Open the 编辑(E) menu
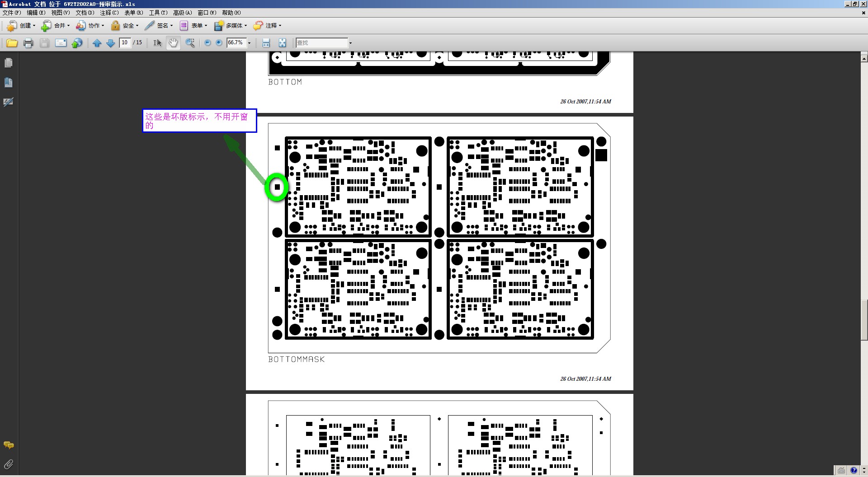868x477 pixels. (36, 13)
